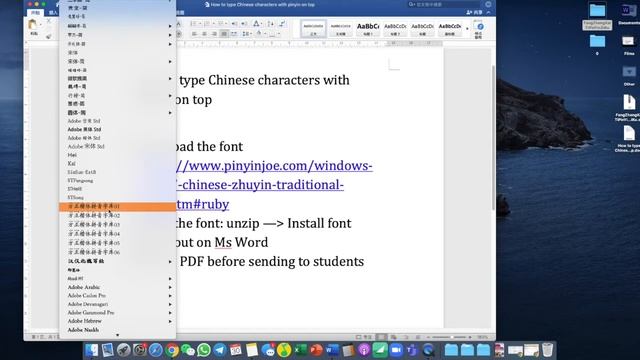This screenshot has width=640, height=360.
Task: Open Trash in the Dock
Action: click(547, 350)
